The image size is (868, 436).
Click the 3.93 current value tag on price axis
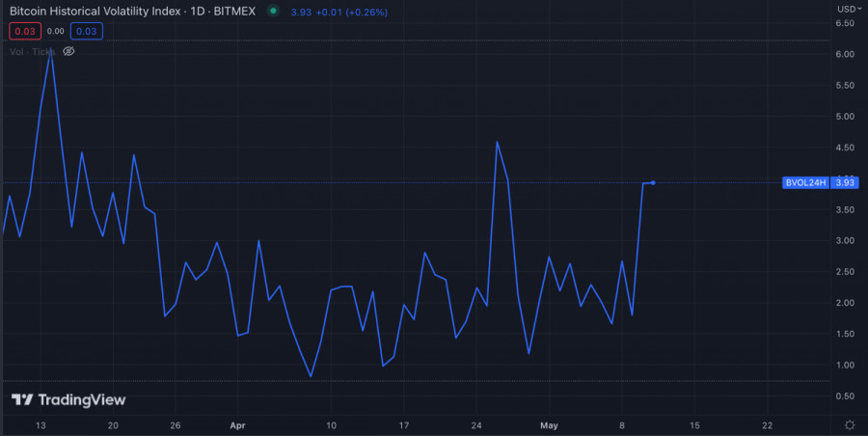pos(845,182)
